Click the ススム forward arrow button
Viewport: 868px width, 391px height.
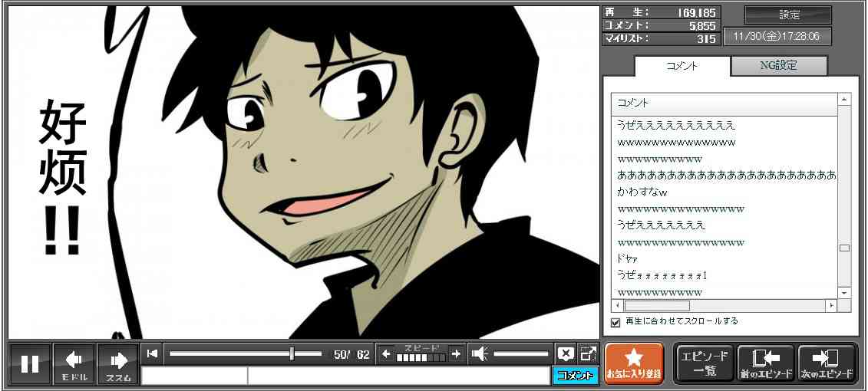coord(117,363)
